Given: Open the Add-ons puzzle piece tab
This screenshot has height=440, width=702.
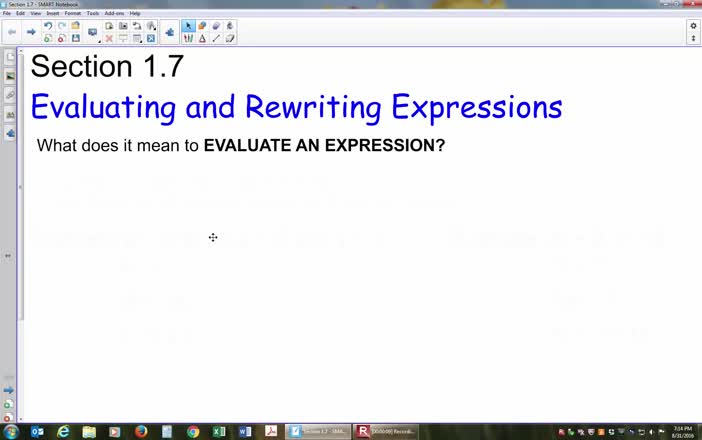Looking at the screenshot, I should (x=10, y=132).
